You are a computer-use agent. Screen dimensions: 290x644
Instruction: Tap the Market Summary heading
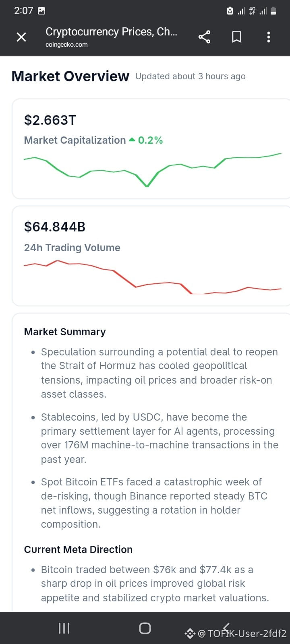65,332
